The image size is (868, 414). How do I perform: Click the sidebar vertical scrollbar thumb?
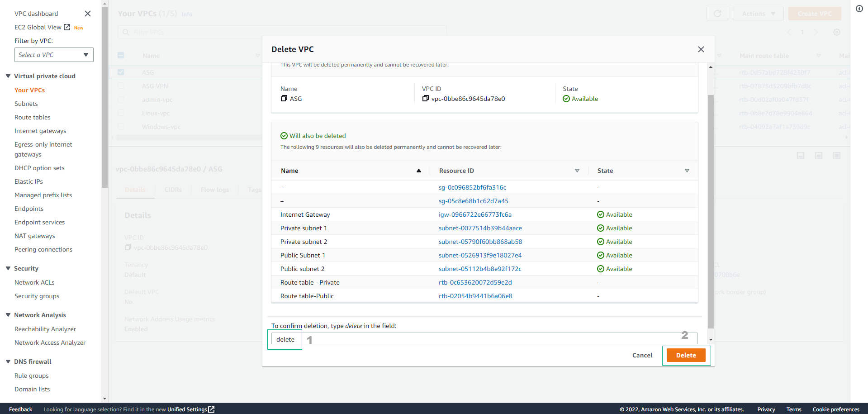point(105,97)
